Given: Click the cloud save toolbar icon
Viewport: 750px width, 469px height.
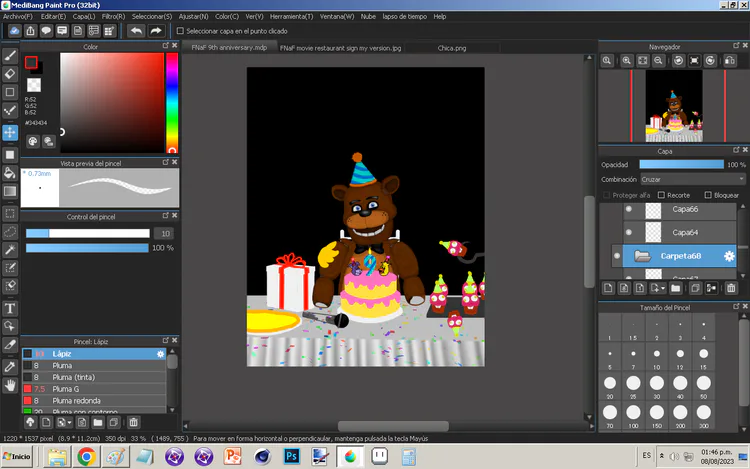Looking at the screenshot, I should click(14, 31).
